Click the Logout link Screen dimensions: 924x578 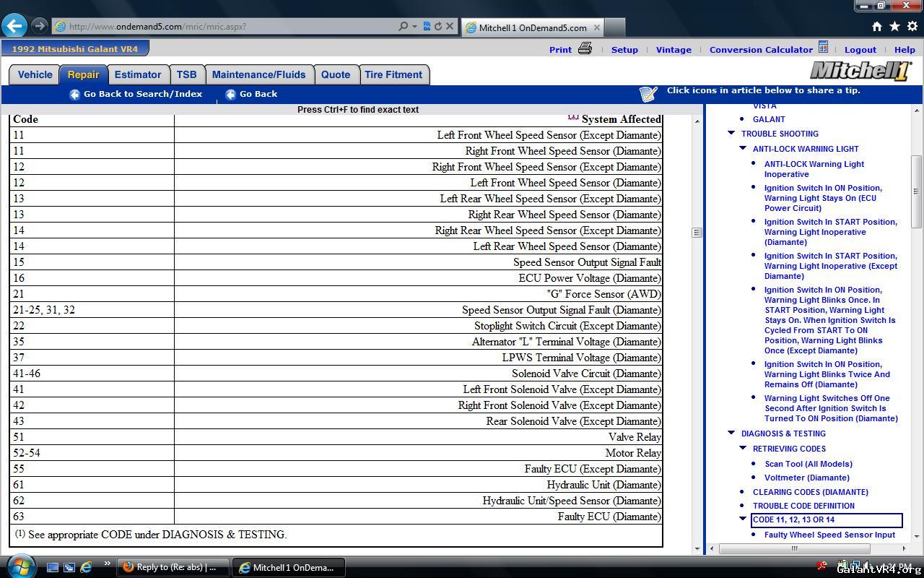860,50
